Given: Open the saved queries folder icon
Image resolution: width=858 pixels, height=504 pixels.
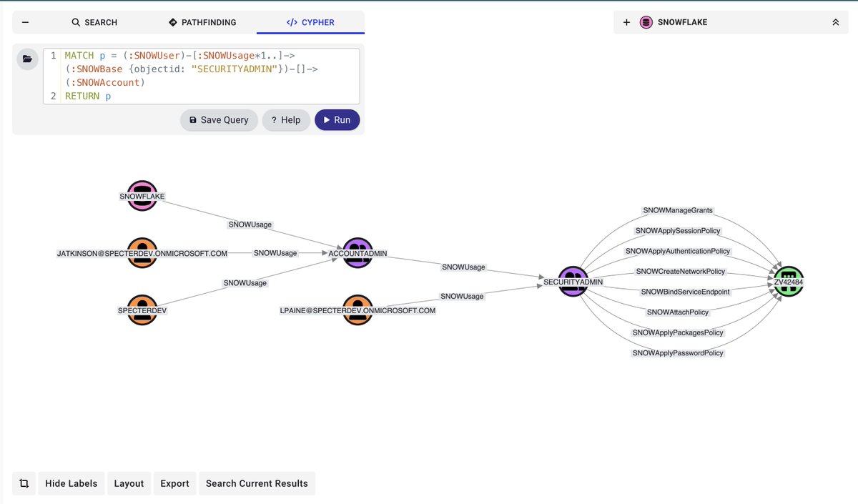Looking at the screenshot, I should click(27, 59).
